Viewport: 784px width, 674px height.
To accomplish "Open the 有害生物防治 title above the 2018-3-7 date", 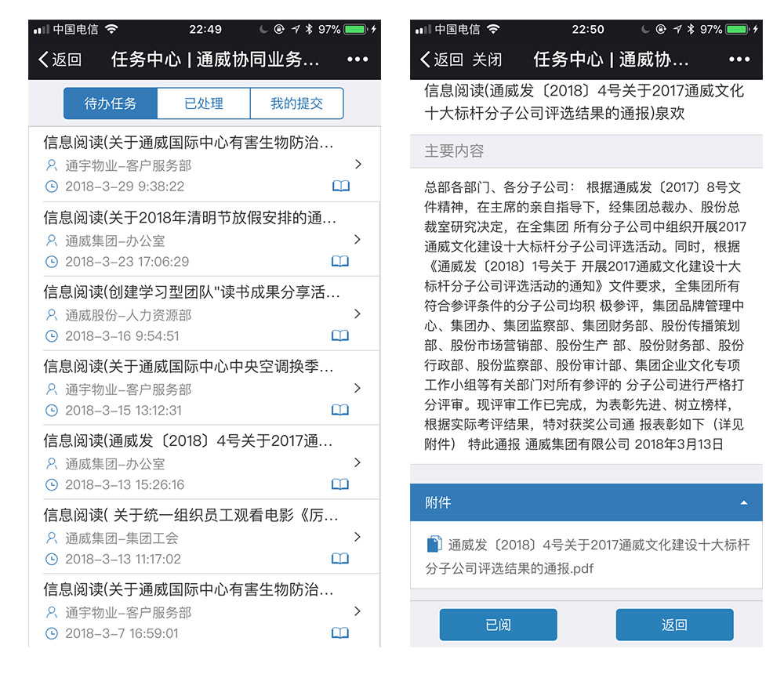I will click(x=188, y=589).
